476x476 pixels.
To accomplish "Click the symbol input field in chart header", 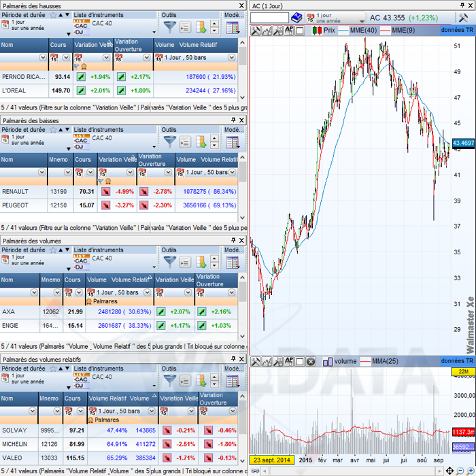I will 269,18.
